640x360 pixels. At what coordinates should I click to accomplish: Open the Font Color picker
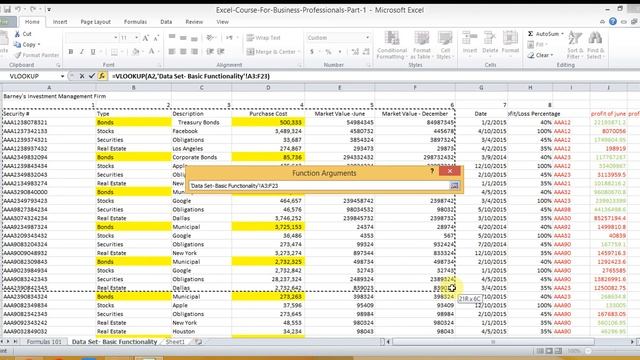[x=152, y=52]
